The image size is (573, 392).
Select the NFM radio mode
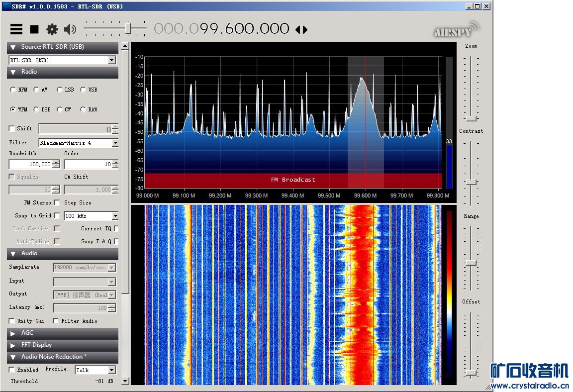click(13, 90)
